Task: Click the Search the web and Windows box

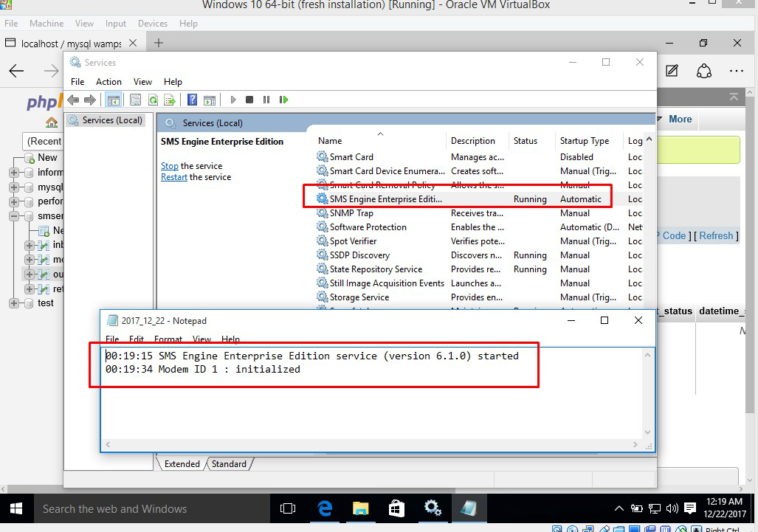Action: pos(148,508)
